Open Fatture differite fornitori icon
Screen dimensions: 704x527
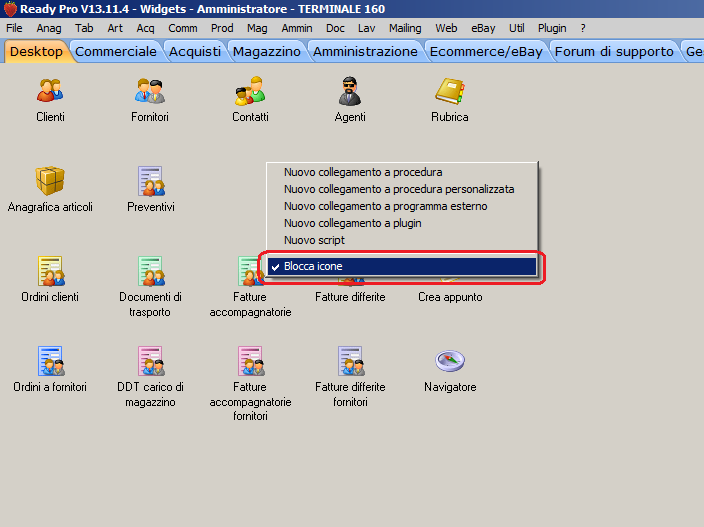351,361
